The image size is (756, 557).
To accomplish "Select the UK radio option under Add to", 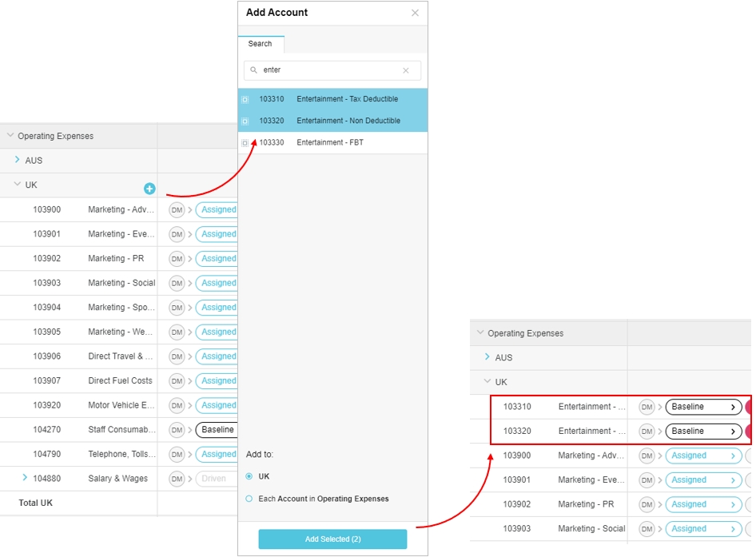I will pos(249,476).
